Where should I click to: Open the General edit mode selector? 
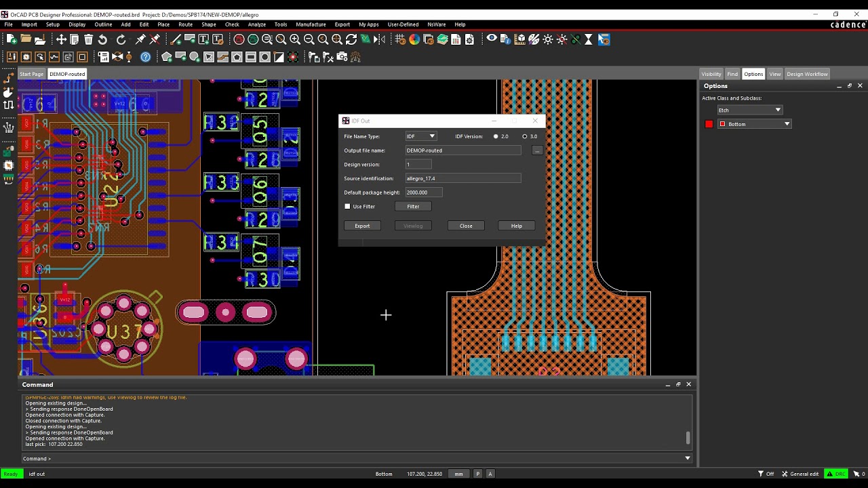click(x=800, y=474)
